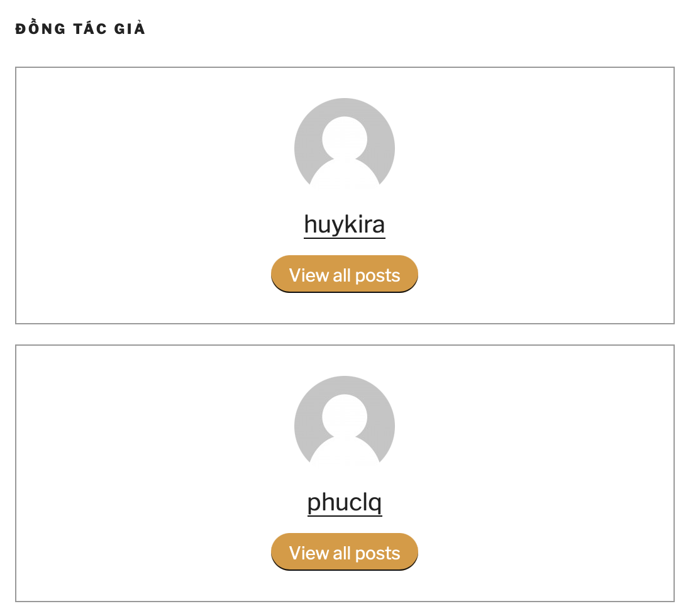Open the huykira author name link
This screenshot has height=616, width=693.
pyautogui.click(x=344, y=224)
